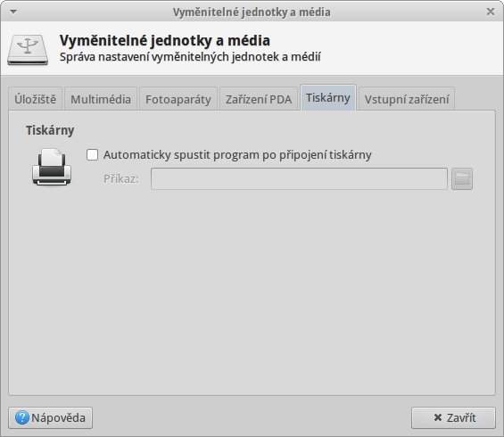Select the Zařízení PDA tab
Image resolution: width=504 pixels, height=437 pixels.
259,99
